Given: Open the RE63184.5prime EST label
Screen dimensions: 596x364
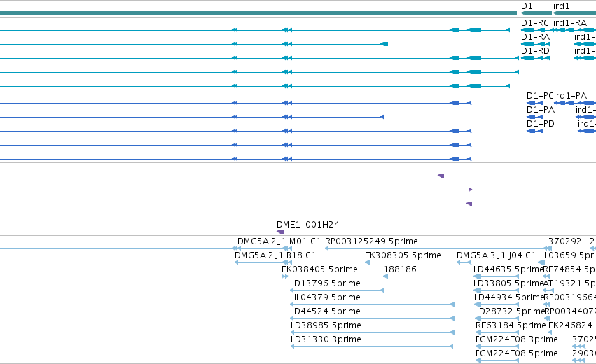Looking at the screenshot, I should pyautogui.click(x=511, y=325).
